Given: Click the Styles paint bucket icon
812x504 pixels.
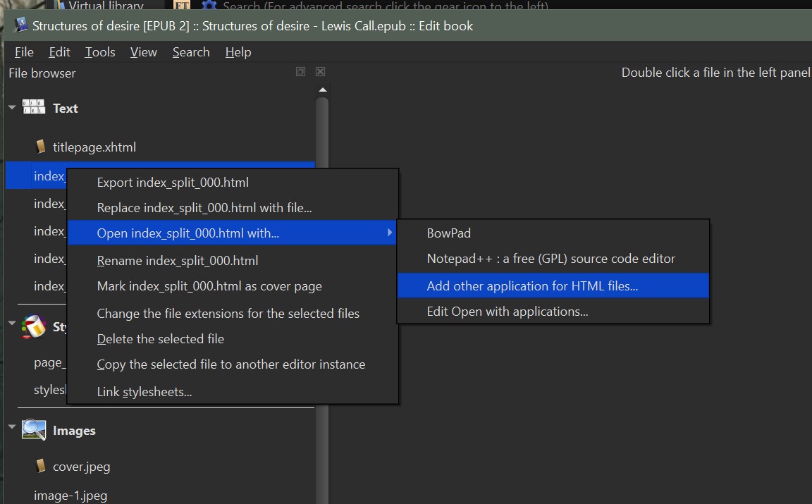Looking at the screenshot, I should tap(34, 326).
